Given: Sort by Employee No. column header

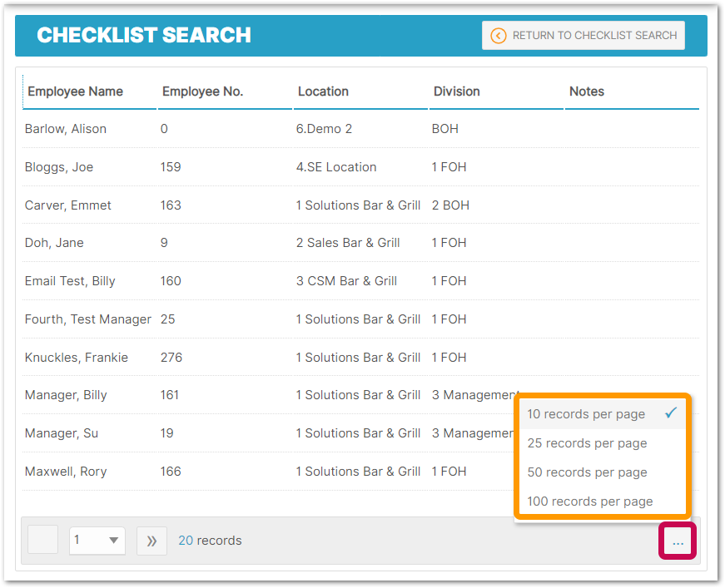Looking at the screenshot, I should pyautogui.click(x=225, y=91).
